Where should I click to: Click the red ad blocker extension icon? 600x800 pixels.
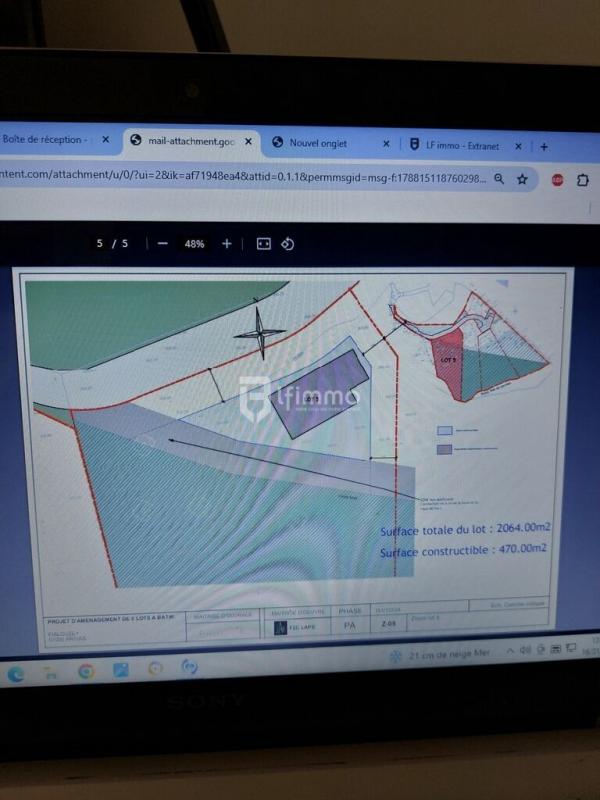(557, 180)
